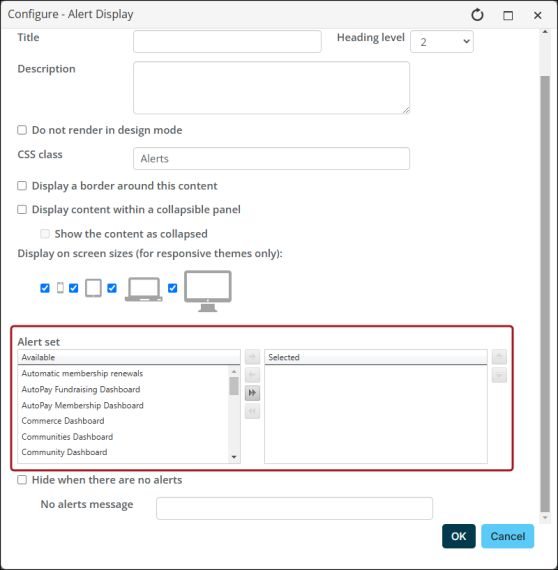Enable Do not render in design mode
Viewport: 558px width, 570px height.
tap(22, 130)
